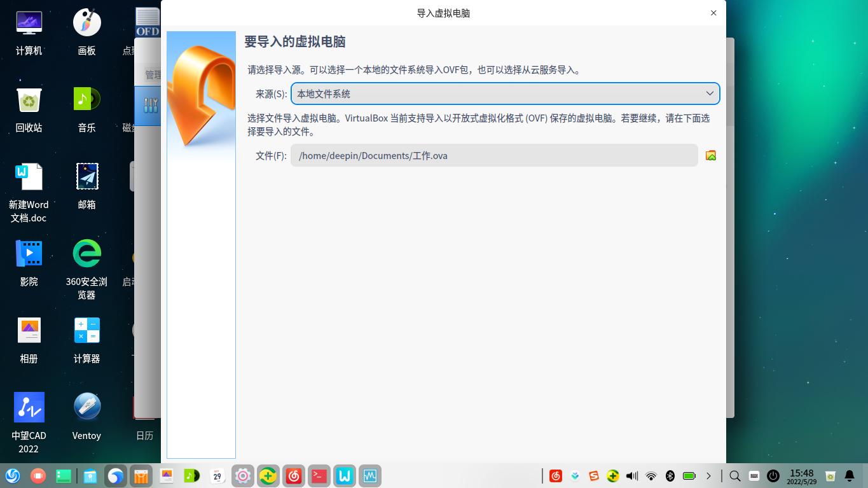Click the file path field containing 工作.ova
The width and height of the screenshot is (868, 488).
494,155
